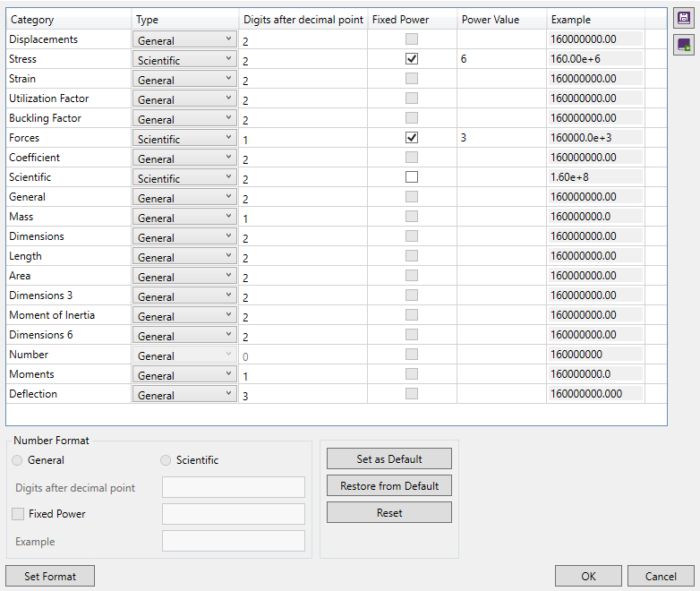Confirm the dialog with OK

click(588, 576)
